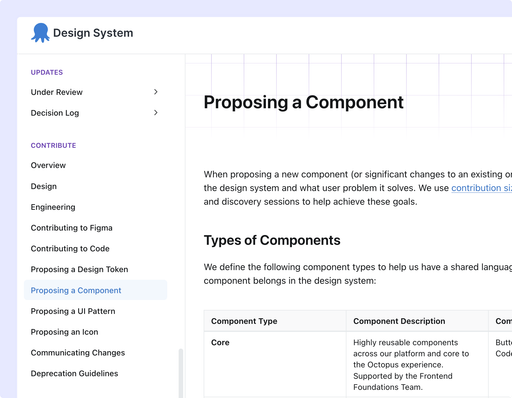512x398 pixels.
Task: Open the Decision Log menu item
Action: tap(55, 113)
